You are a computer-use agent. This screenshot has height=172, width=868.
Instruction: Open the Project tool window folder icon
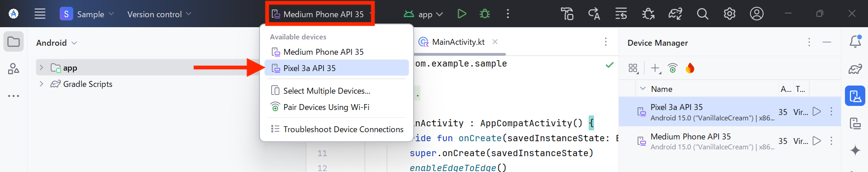click(14, 42)
